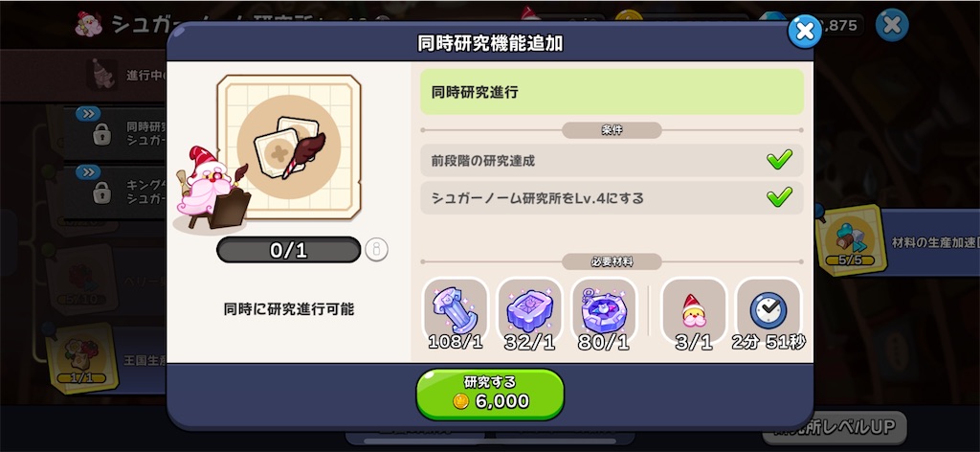The width and height of the screenshot is (980, 452).
Task: Click the 0/1 research progress bar
Action: [x=289, y=250]
